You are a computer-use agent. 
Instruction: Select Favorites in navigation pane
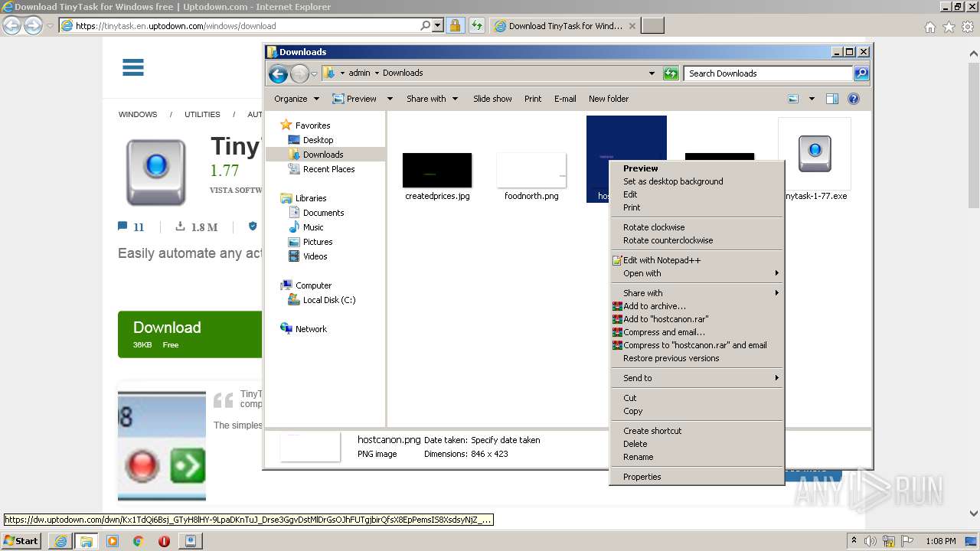(305, 126)
